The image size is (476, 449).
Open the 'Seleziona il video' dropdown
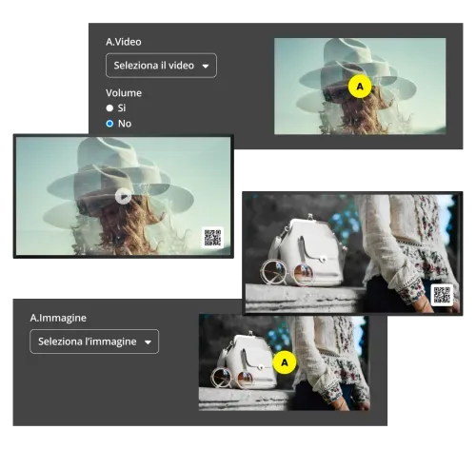tap(161, 66)
